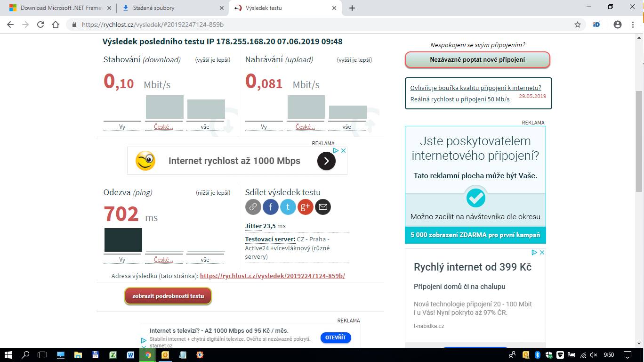Click 'zobrazit podrobnosti testu' button

click(x=168, y=296)
